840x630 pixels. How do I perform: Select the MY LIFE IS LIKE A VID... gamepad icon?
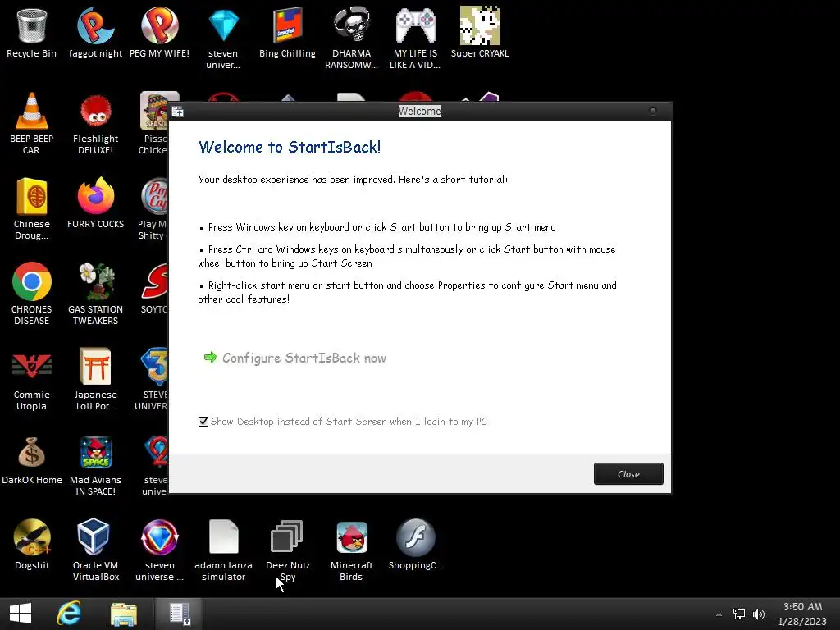coord(415,38)
